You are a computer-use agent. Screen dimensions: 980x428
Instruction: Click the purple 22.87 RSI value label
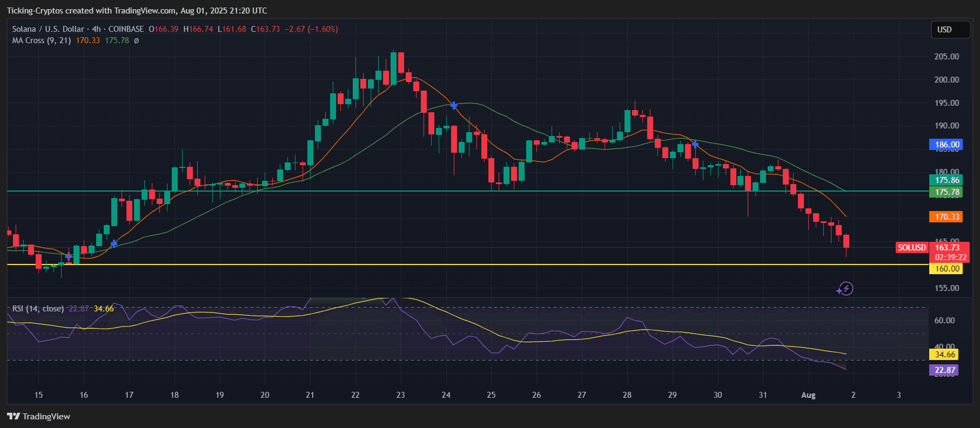point(945,370)
